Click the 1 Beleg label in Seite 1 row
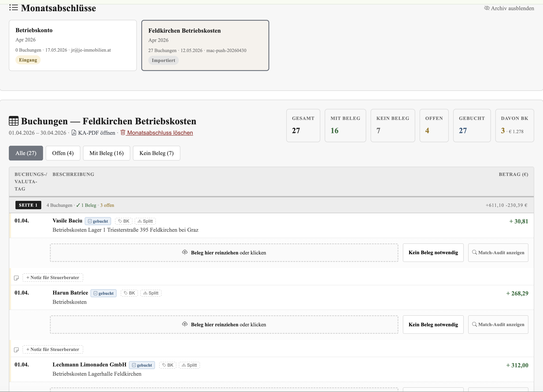The width and height of the screenshot is (543, 392). (x=86, y=205)
